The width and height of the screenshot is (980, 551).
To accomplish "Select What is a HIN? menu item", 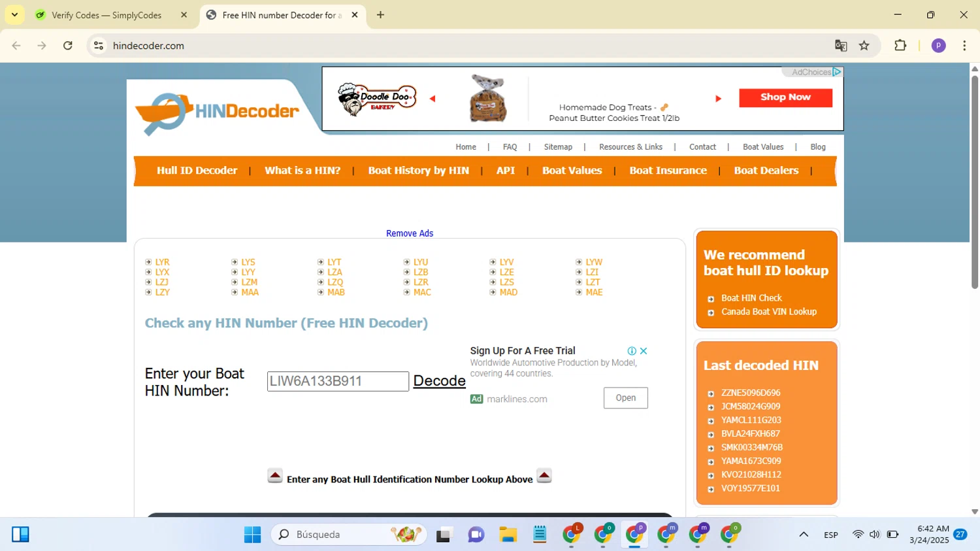I will point(302,171).
